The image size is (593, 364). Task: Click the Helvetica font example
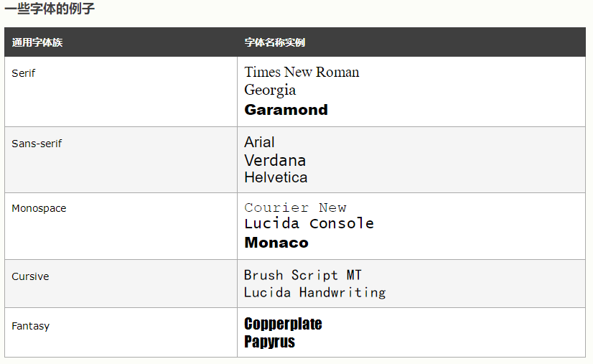(276, 177)
